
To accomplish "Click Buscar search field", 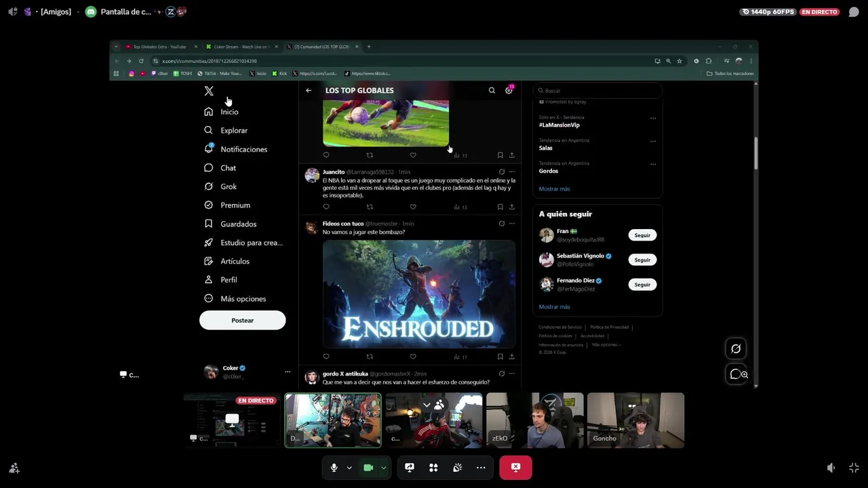I will click(x=597, y=90).
